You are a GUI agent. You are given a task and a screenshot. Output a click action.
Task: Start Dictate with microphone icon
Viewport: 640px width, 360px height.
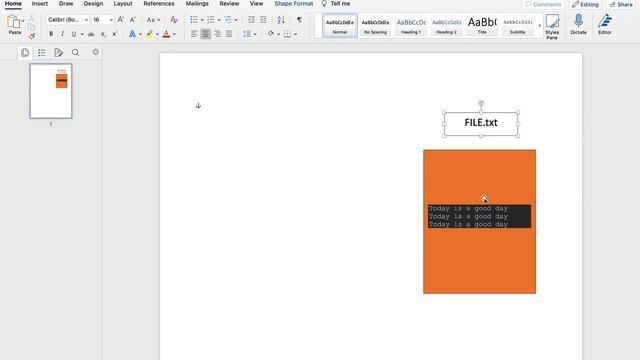[x=578, y=24]
